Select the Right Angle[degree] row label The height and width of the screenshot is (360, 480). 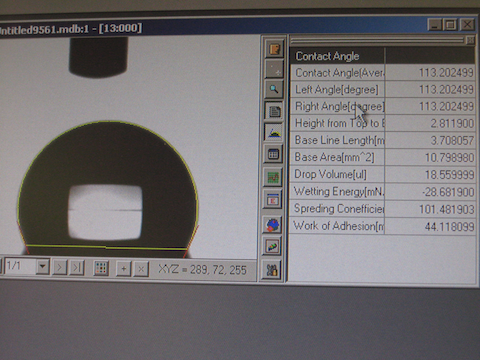tap(339, 106)
